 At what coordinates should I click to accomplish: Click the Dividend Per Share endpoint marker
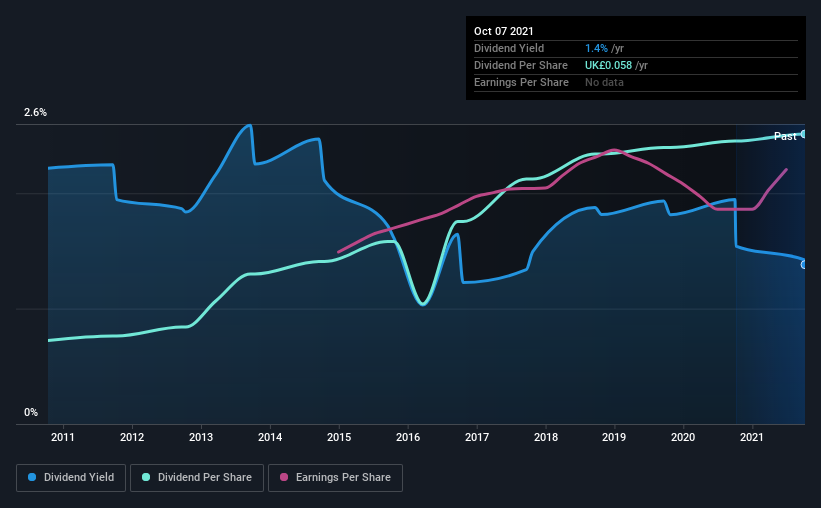click(x=804, y=134)
